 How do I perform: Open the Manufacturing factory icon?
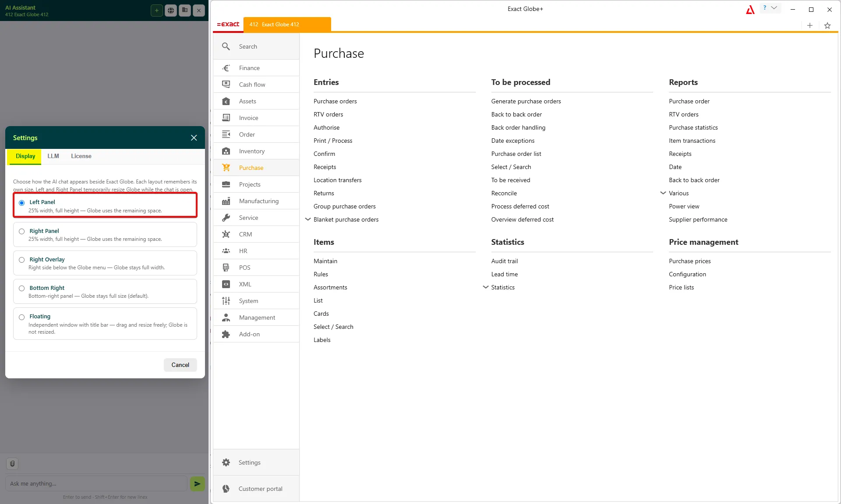(226, 201)
